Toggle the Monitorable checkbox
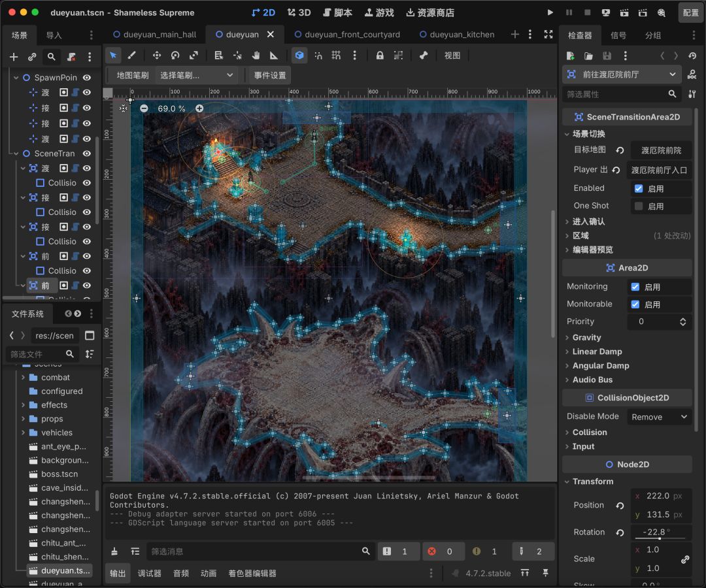 635,304
